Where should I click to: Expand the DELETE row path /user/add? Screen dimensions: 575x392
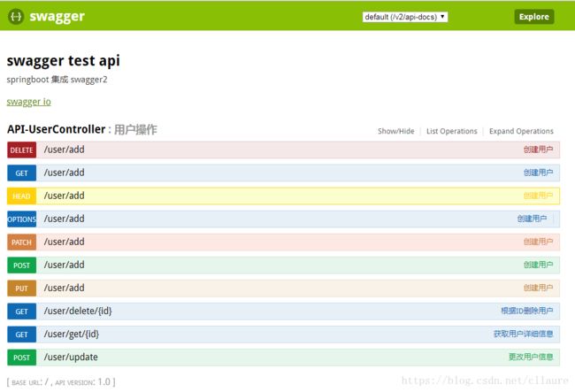65,150
